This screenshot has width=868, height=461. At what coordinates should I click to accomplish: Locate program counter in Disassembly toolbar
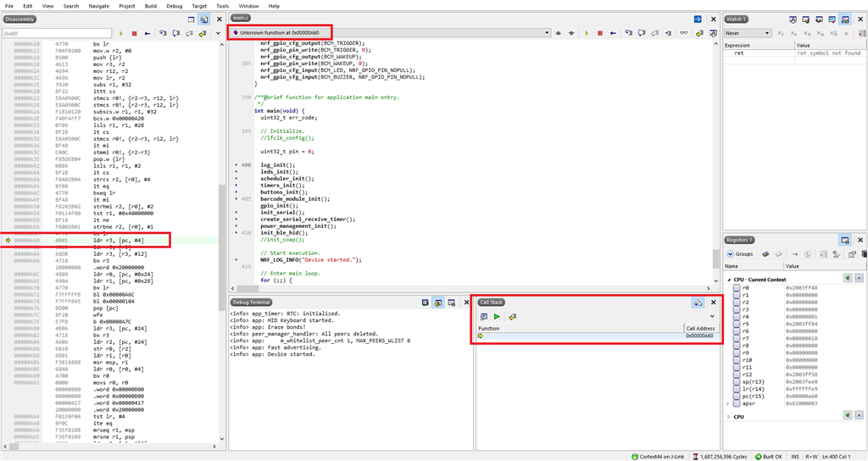203,33
